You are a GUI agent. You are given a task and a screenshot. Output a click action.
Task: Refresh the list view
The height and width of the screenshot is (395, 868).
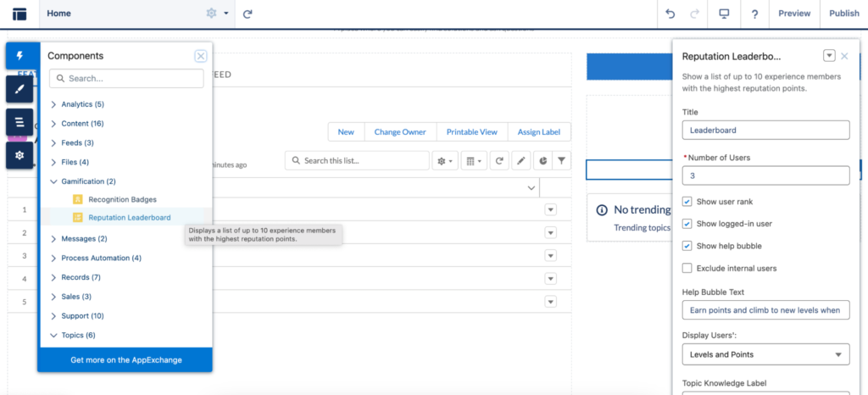[x=498, y=161]
